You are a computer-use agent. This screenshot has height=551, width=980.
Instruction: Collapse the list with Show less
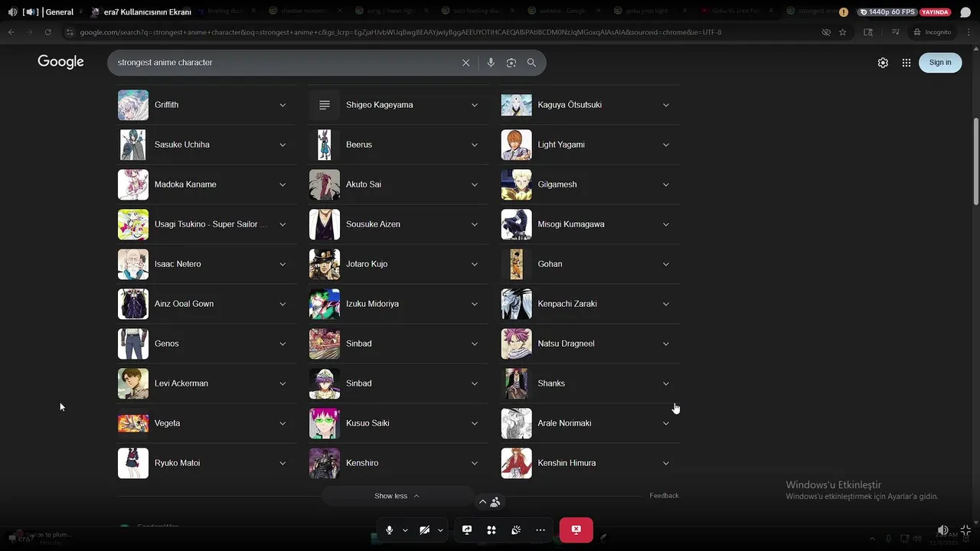397,496
